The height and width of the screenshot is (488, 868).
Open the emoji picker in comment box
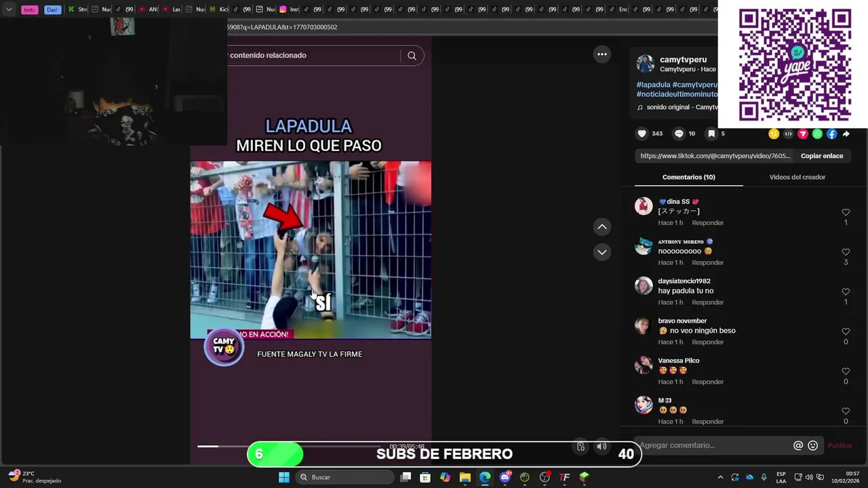point(813,445)
